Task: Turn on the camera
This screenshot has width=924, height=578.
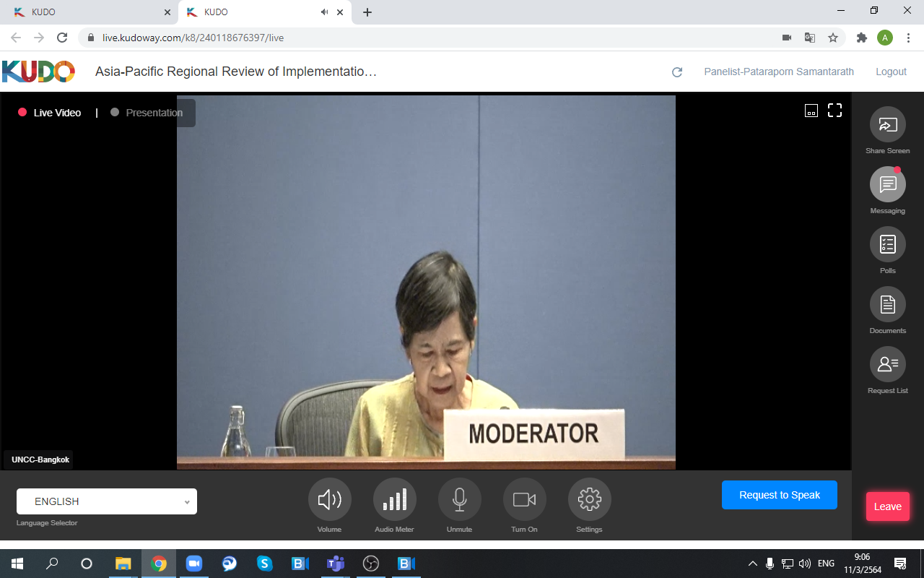Action: pos(524,500)
